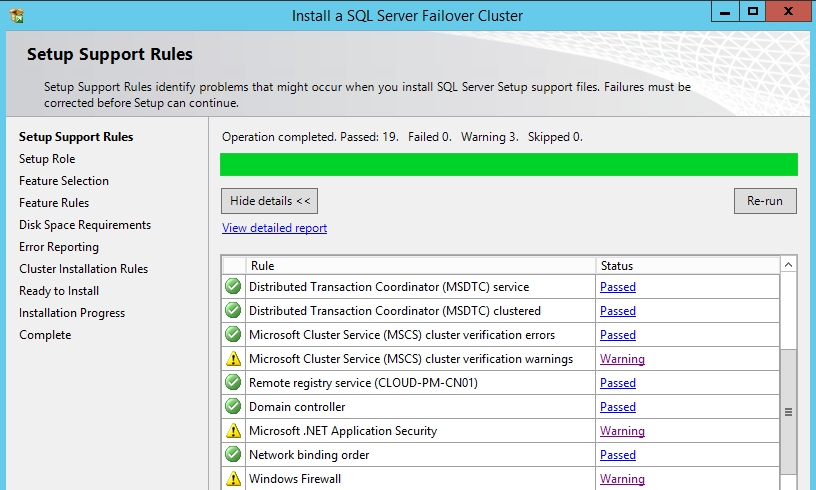This screenshot has width=816, height=490.
Task: Select Setup Support Rules step in sidebar
Action: (x=76, y=137)
